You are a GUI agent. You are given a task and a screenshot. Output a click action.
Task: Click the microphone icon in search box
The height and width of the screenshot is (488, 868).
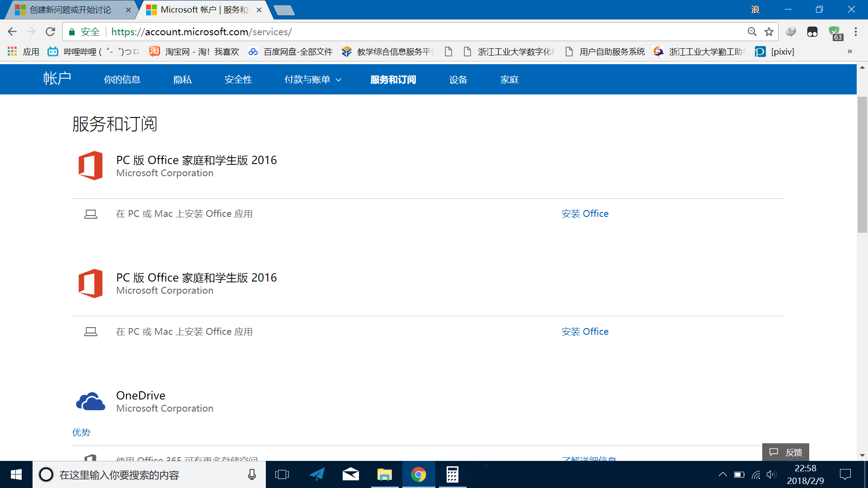tap(251, 474)
